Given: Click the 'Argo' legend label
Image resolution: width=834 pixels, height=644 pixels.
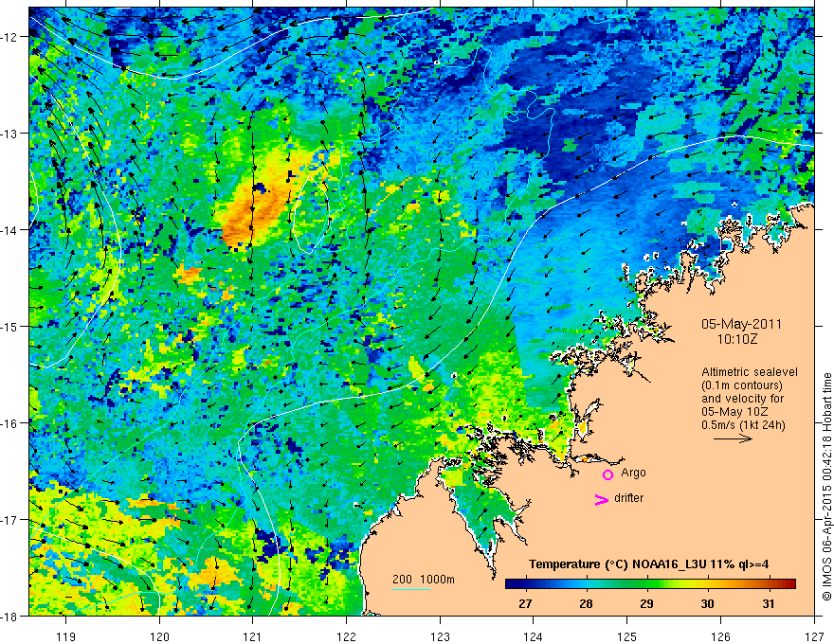Looking at the screenshot, I should click(633, 473).
